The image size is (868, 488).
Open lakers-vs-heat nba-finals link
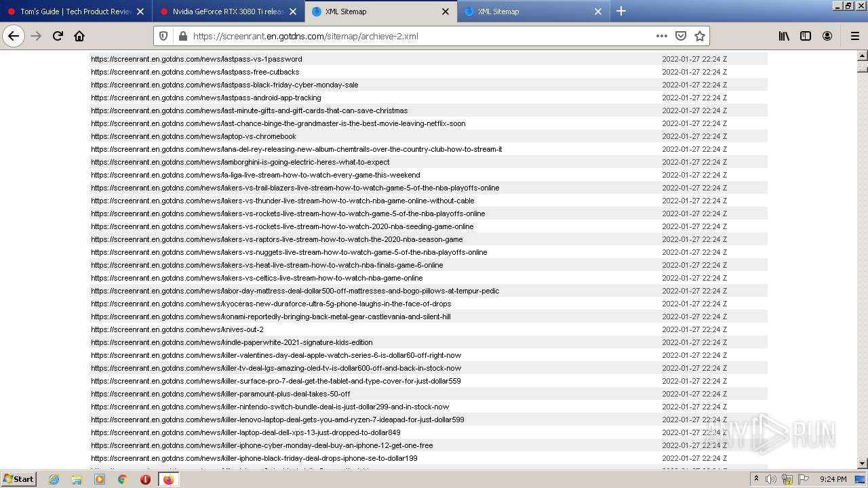coord(267,265)
